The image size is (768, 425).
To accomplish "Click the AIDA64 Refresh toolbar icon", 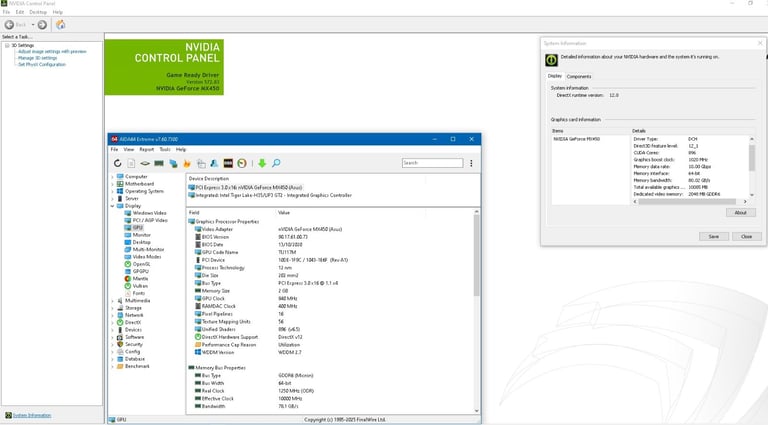I will (x=118, y=164).
